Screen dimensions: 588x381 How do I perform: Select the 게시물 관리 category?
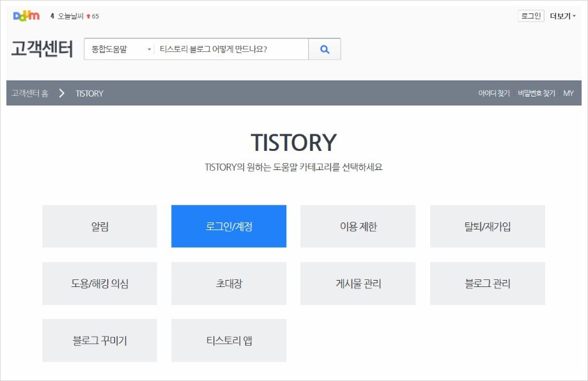click(358, 283)
